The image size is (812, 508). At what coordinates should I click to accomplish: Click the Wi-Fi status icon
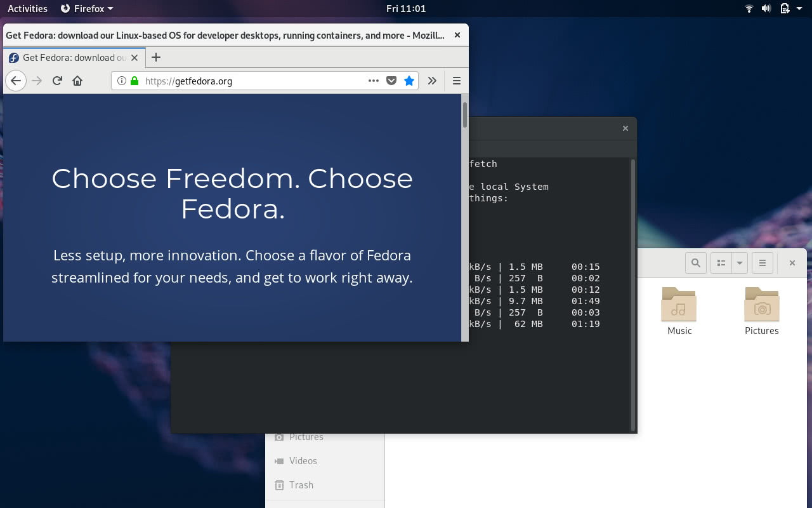[x=749, y=8]
